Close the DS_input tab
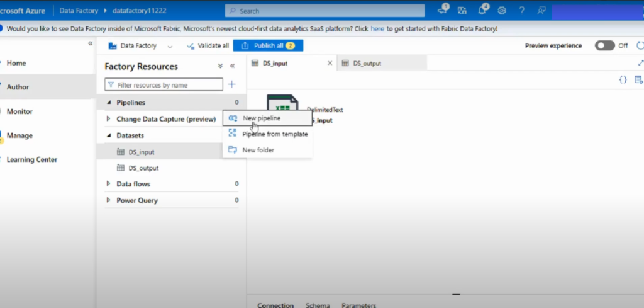The image size is (644, 308). pos(330,64)
